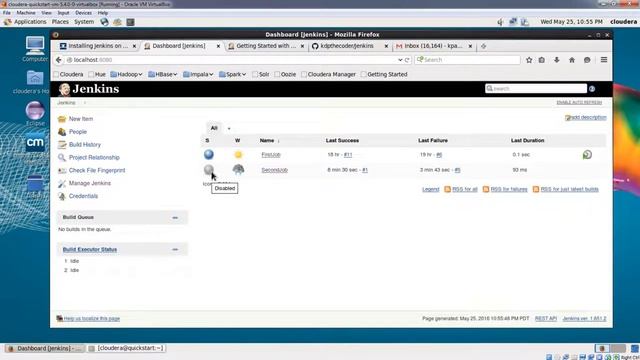Open RSS for failures link
The image size is (640, 360).
pyautogui.click(x=509, y=189)
